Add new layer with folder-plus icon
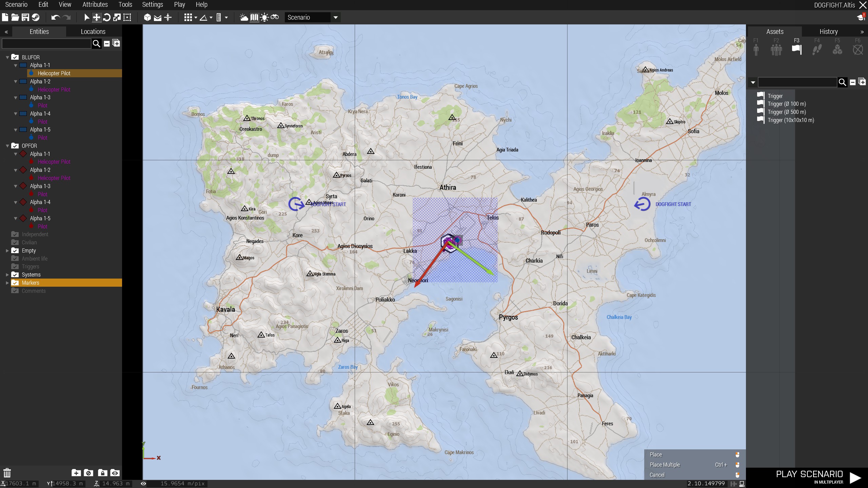868x488 pixels. click(76, 473)
